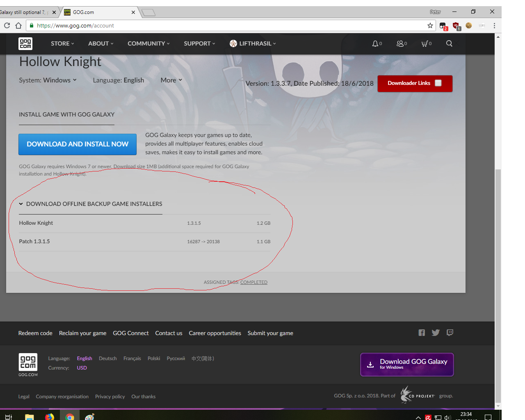Open the Privacy policy link
525x420 pixels.
pyautogui.click(x=110, y=397)
